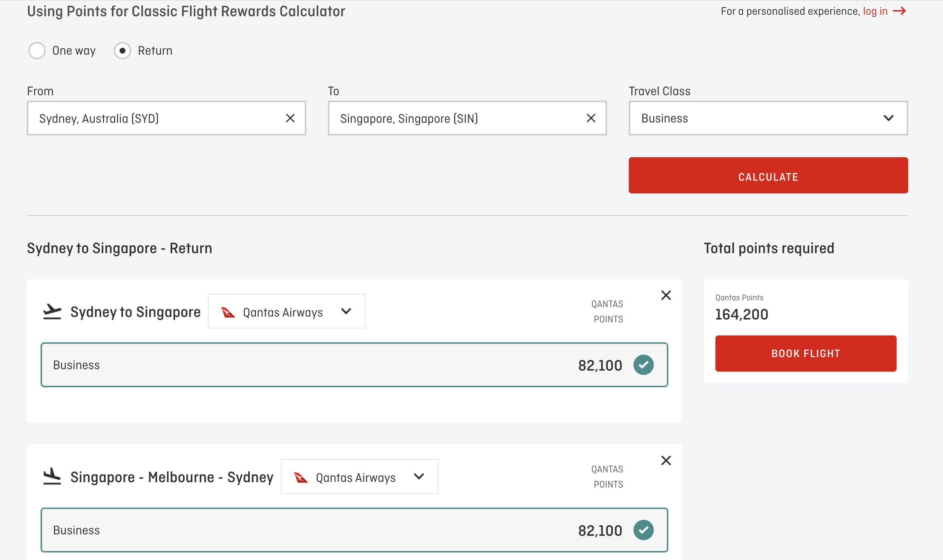Clear the Sydney origin field X icon
Viewport: 943px width, 560px height.
290,118
